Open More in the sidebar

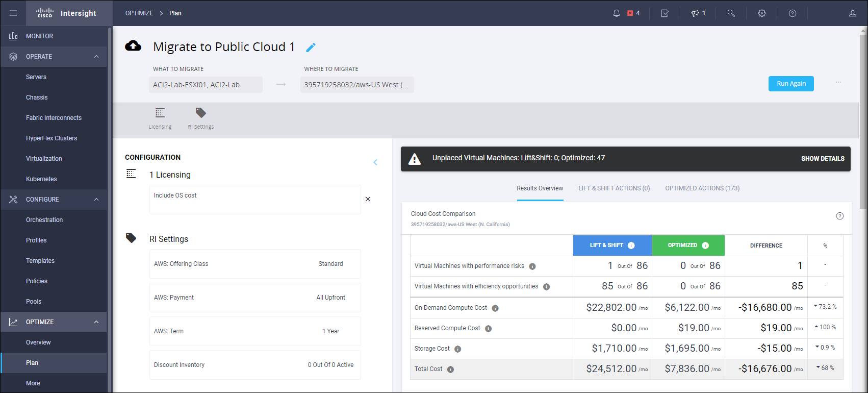54,383
